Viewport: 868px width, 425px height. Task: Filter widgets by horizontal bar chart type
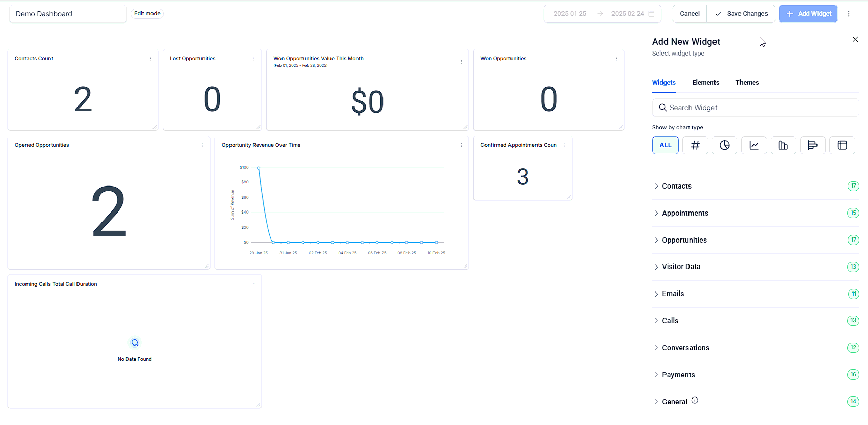812,145
